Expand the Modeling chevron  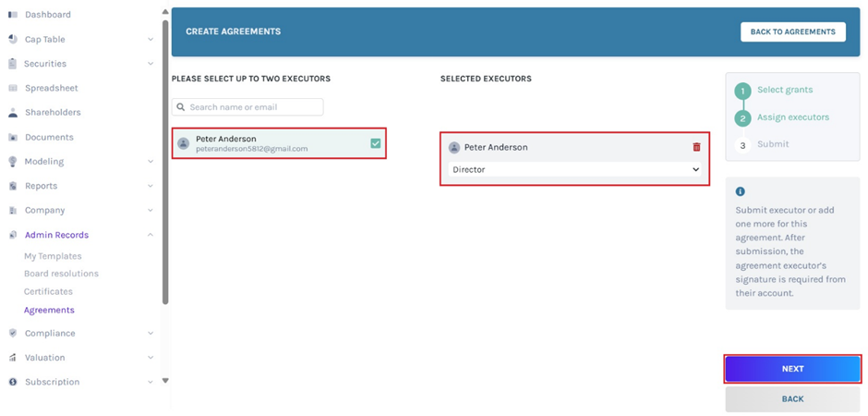coord(151,162)
